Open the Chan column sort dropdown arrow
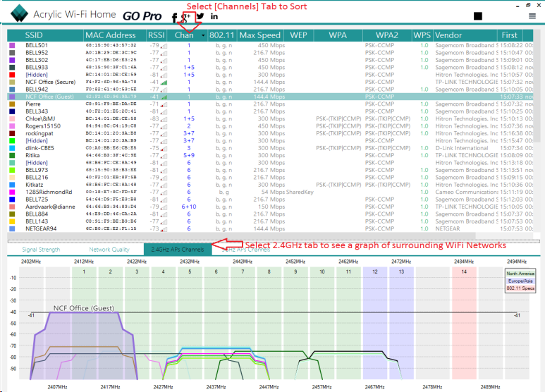 coord(203,35)
